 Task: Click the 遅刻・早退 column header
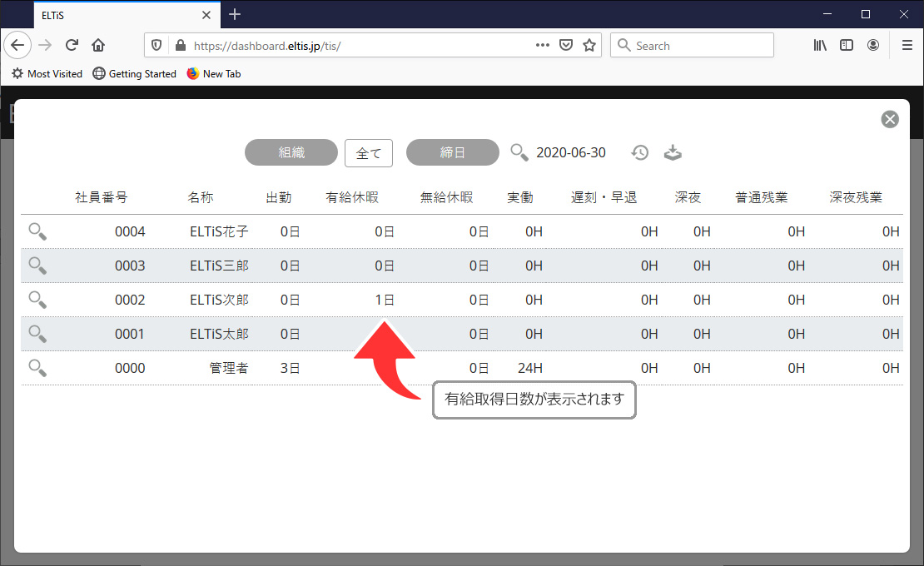[x=604, y=197]
